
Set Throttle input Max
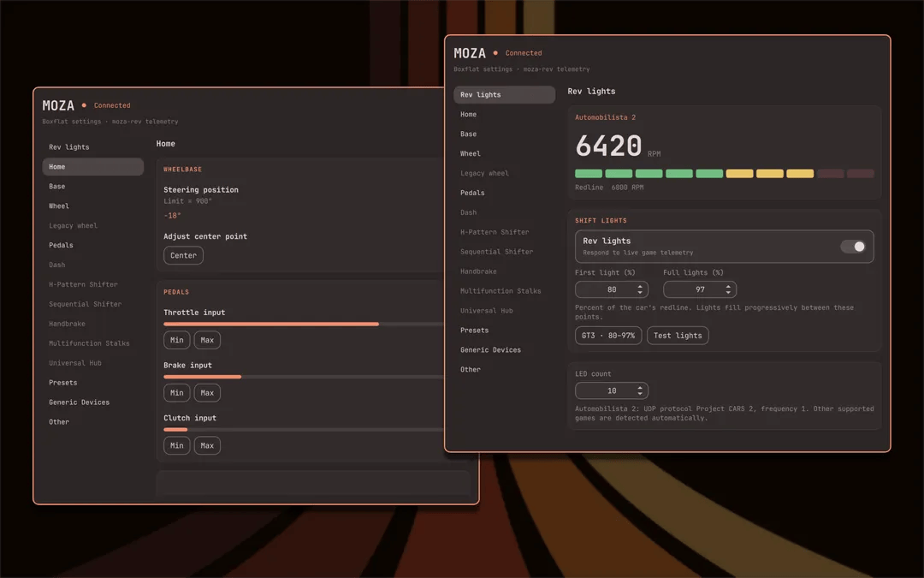[207, 340]
